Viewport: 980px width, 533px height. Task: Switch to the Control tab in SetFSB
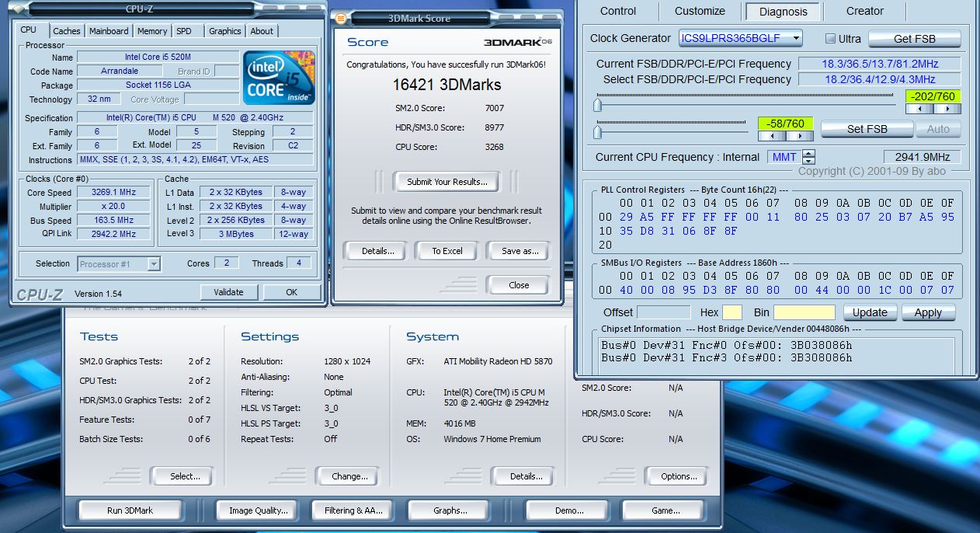point(618,11)
